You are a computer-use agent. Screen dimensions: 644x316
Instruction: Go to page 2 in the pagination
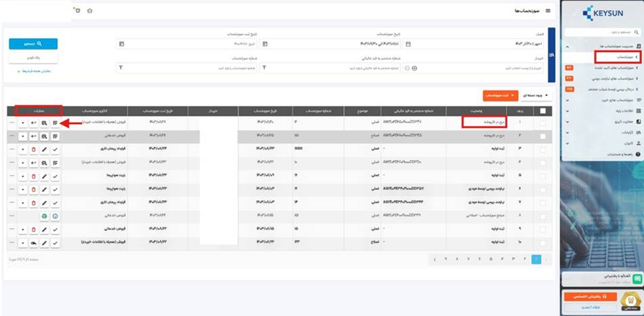[524, 259]
